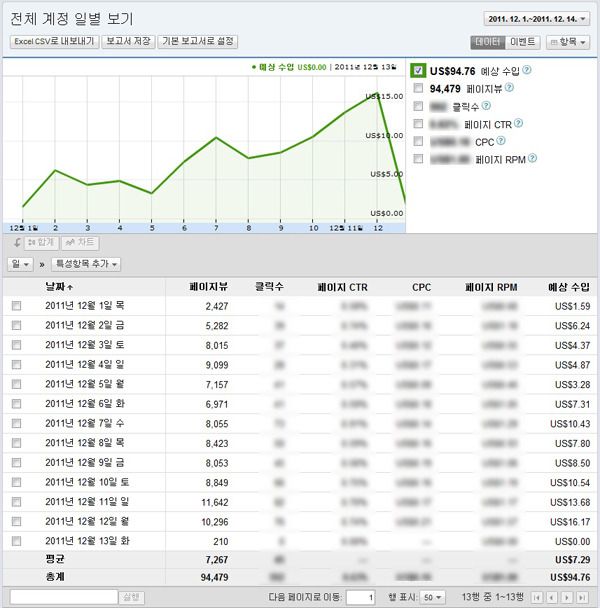Enable the 94,479 페이지뷰 chart checkbox
Image resolution: width=600 pixels, height=608 pixels.
[418, 88]
